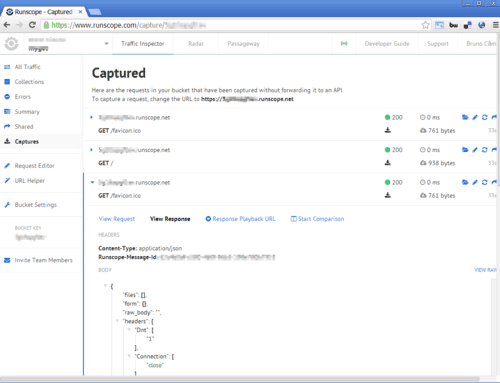Viewport: 500px width, 383px height.
Task: Click pencil icon on first favicon.ico row
Action: 475,117
